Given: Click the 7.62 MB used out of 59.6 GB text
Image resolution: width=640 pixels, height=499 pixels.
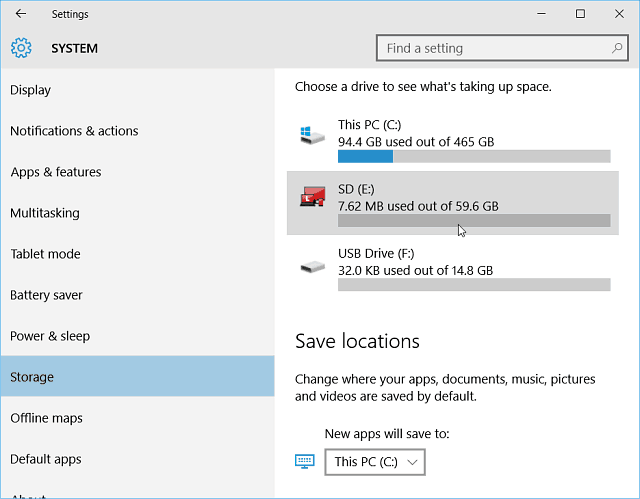Looking at the screenshot, I should [418, 206].
